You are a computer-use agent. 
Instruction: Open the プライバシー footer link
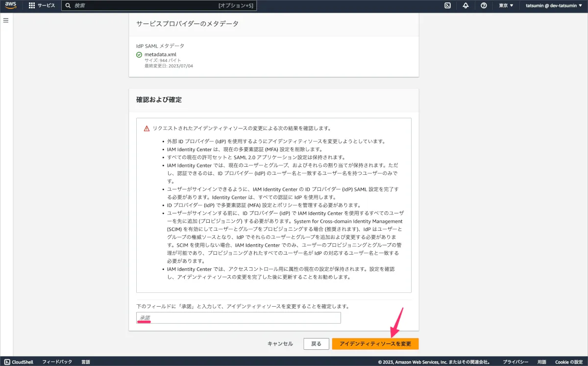515,362
